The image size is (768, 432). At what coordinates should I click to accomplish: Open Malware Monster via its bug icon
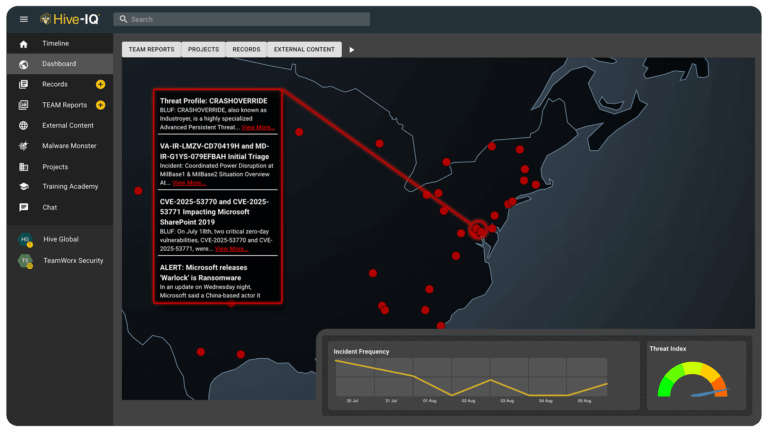[23, 146]
